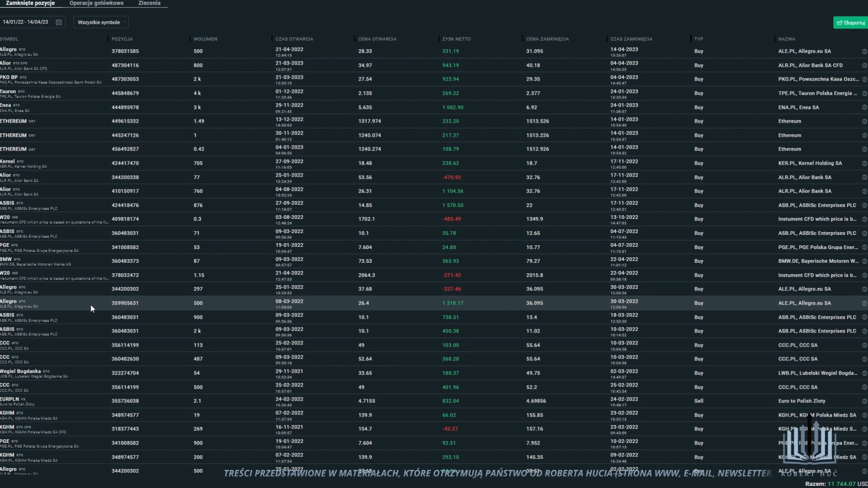Click info icon on Wegiel Bogdanka row
This screenshot has height=488, width=868.
[864, 373]
